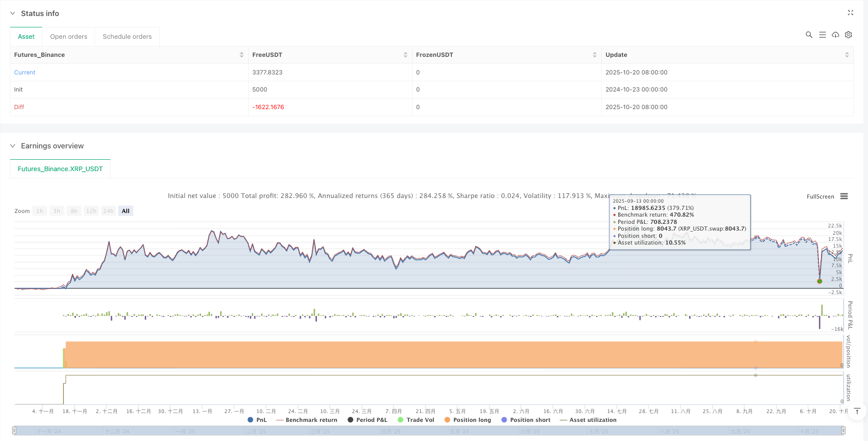868x441 pixels.
Task: Click the cloud download icon
Action: [x=835, y=35]
